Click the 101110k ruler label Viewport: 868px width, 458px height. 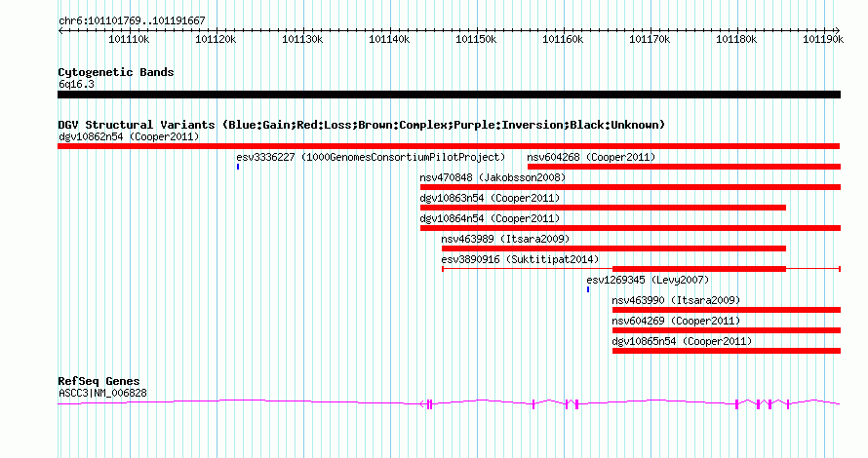tap(129, 39)
